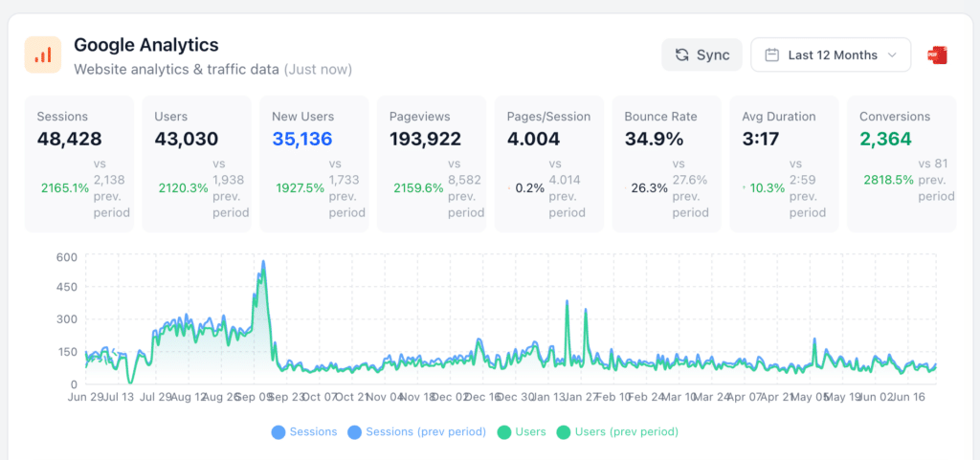
Task: Toggle the Users legend series
Action: tap(522, 432)
